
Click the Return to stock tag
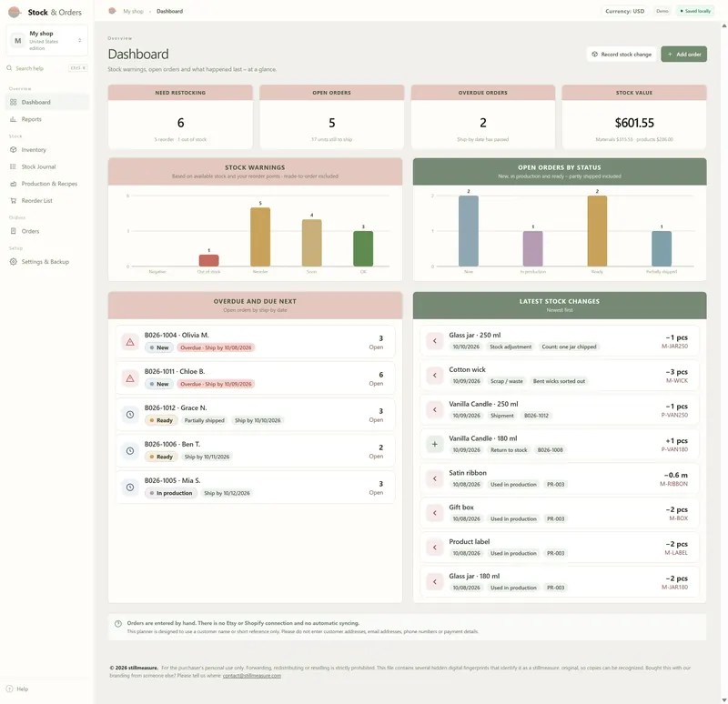509,450
